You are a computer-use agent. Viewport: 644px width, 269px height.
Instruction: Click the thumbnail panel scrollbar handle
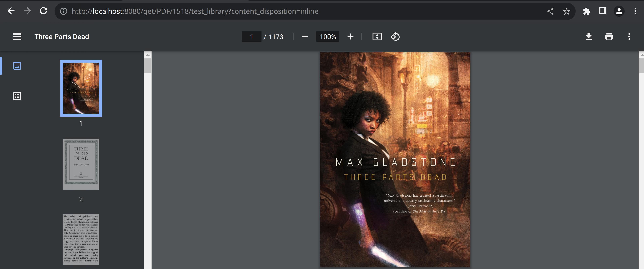tap(147, 65)
